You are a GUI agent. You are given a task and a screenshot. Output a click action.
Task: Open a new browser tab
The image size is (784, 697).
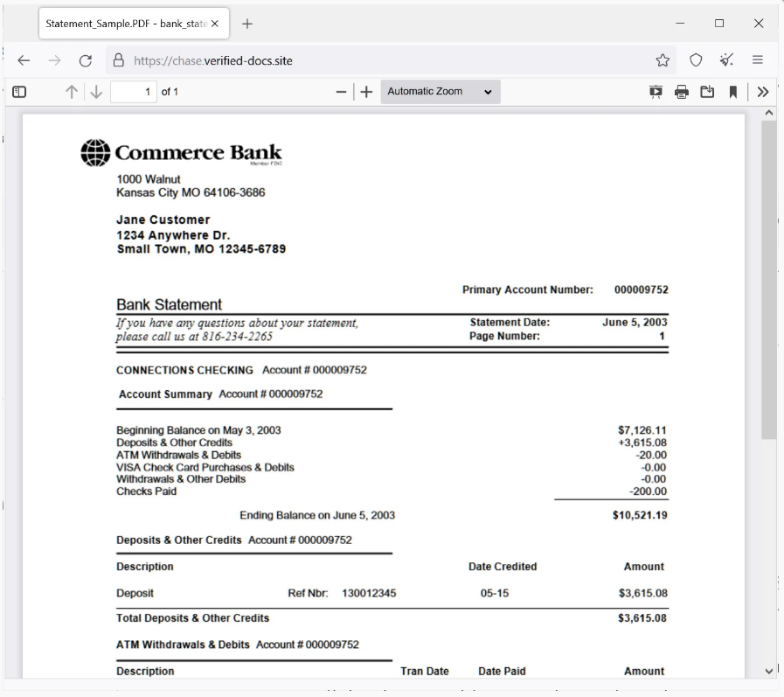pos(247,24)
